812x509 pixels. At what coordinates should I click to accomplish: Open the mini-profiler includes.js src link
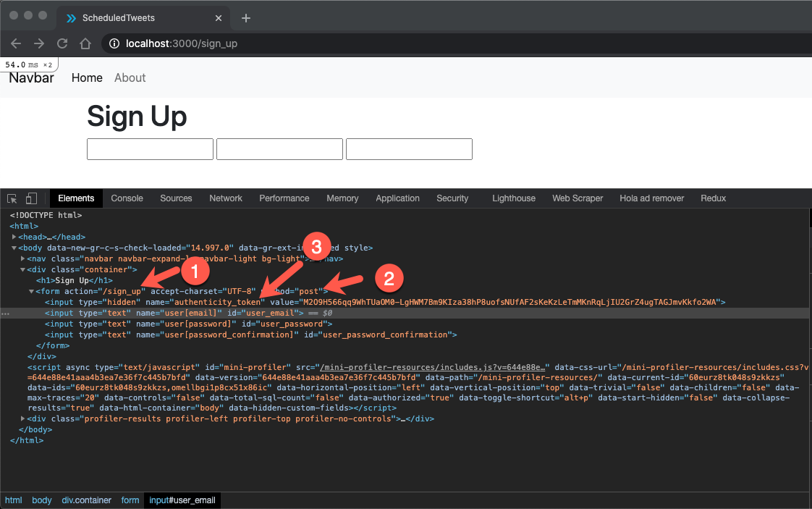(x=432, y=368)
